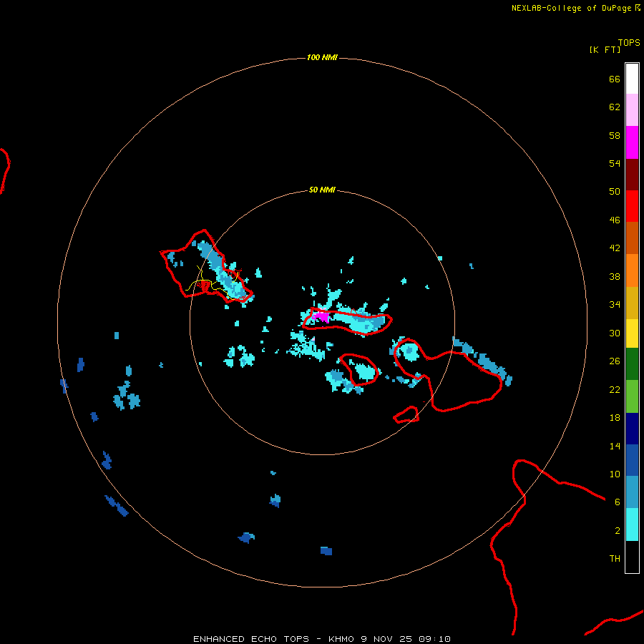This screenshot has height=644, width=644.
Task: Click the '54' legend value
Action: tap(615, 163)
